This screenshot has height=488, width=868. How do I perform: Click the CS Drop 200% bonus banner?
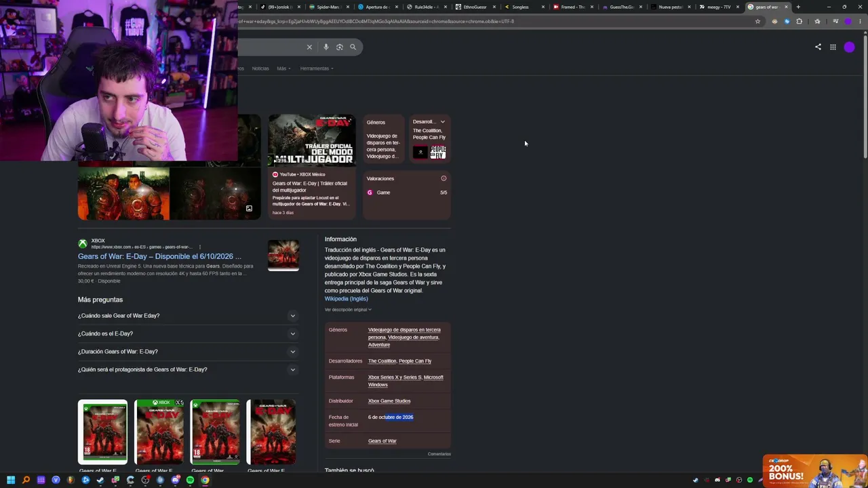[815, 470]
